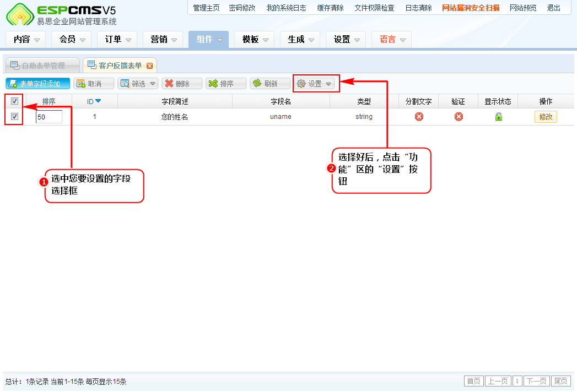The width and height of the screenshot is (577, 392).
Task: Open the 订单 main menu
Action: click(117, 39)
